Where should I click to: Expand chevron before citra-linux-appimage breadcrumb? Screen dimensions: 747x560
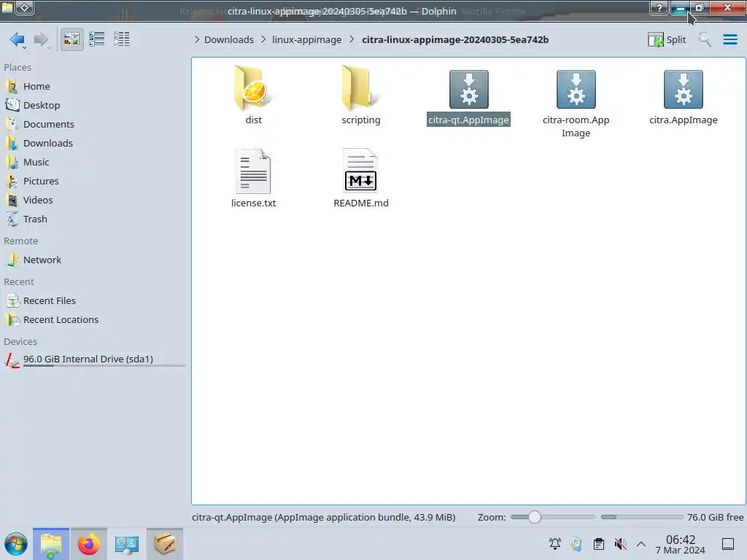pos(352,39)
